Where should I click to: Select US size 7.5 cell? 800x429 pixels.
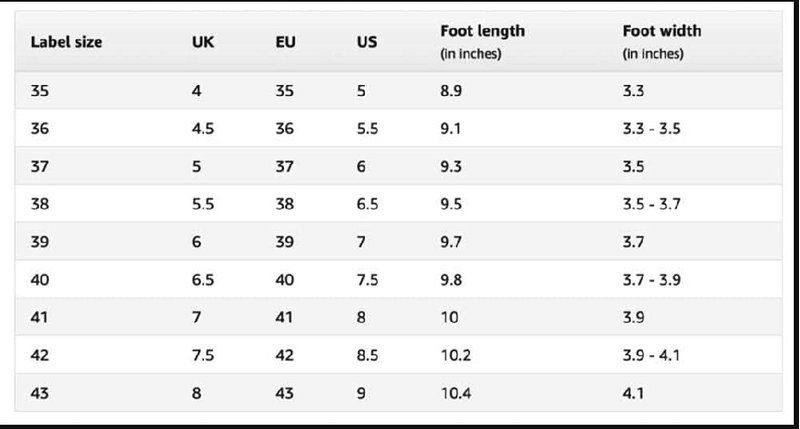(x=367, y=280)
